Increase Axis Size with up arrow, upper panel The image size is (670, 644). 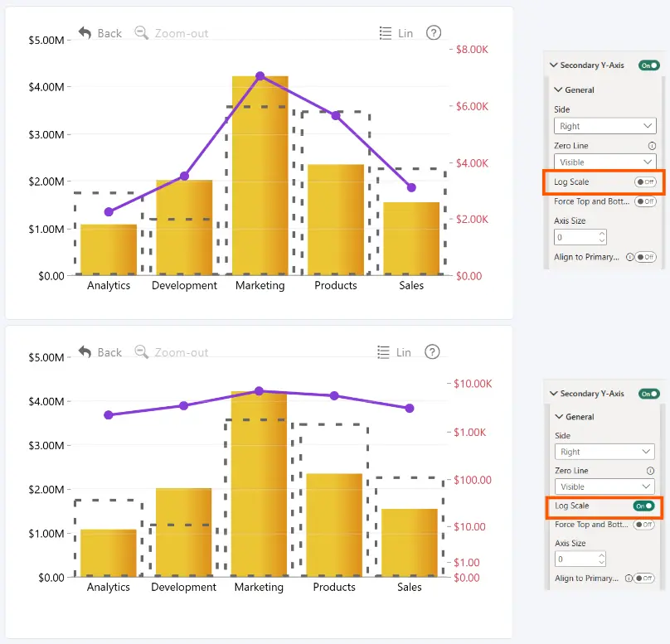pos(602,234)
